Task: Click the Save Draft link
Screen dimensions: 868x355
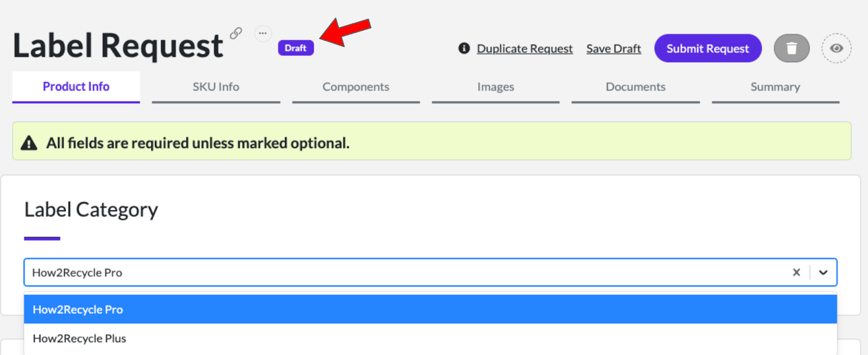Action: (x=614, y=49)
